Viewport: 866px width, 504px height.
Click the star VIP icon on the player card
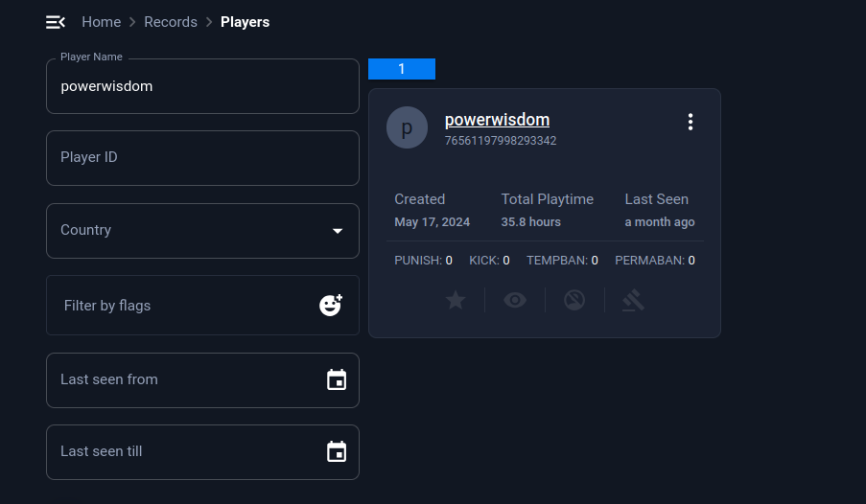456,300
